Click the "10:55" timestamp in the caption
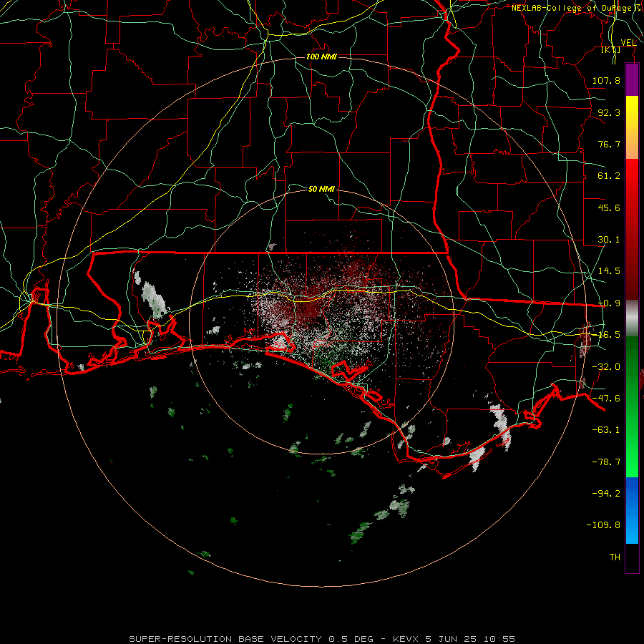 pos(499,639)
